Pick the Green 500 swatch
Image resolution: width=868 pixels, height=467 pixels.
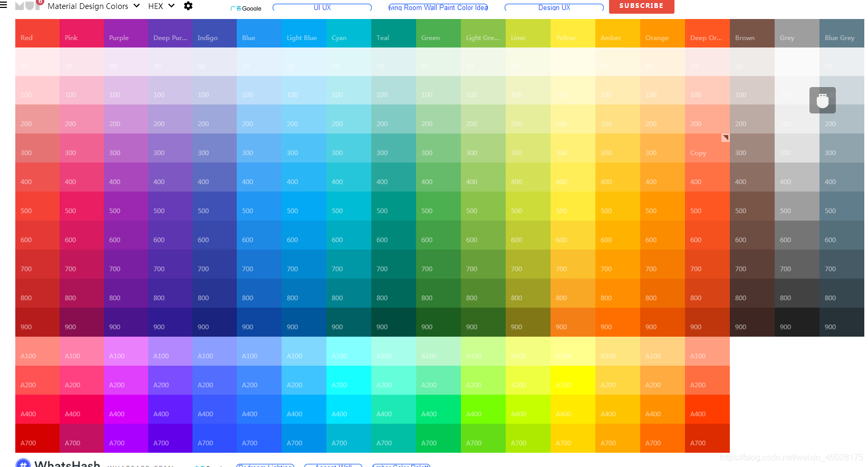click(x=438, y=206)
